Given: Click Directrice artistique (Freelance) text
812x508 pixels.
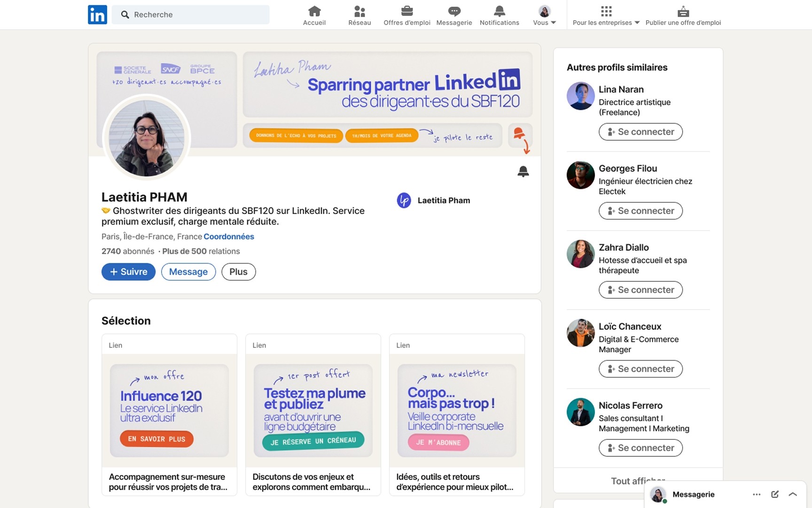Looking at the screenshot, I should tap(634, 107).
